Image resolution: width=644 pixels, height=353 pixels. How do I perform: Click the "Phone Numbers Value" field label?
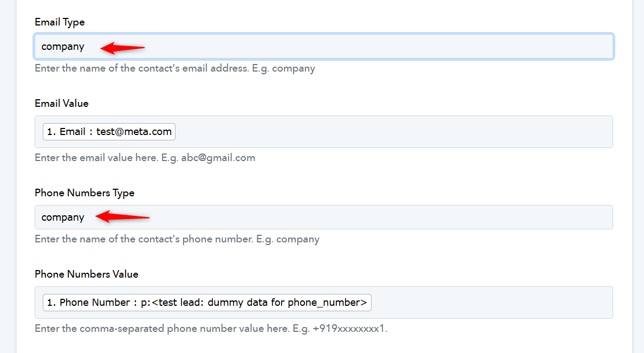point(87,274)
